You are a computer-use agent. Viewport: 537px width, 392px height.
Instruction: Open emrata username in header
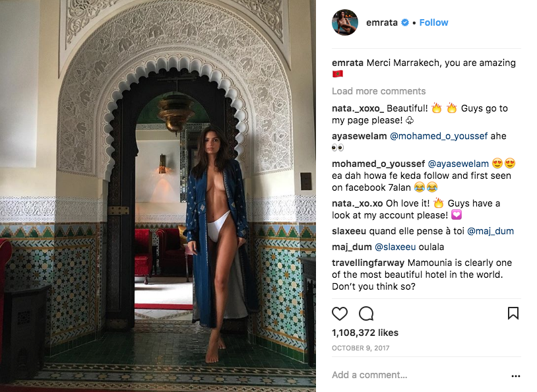381,22
